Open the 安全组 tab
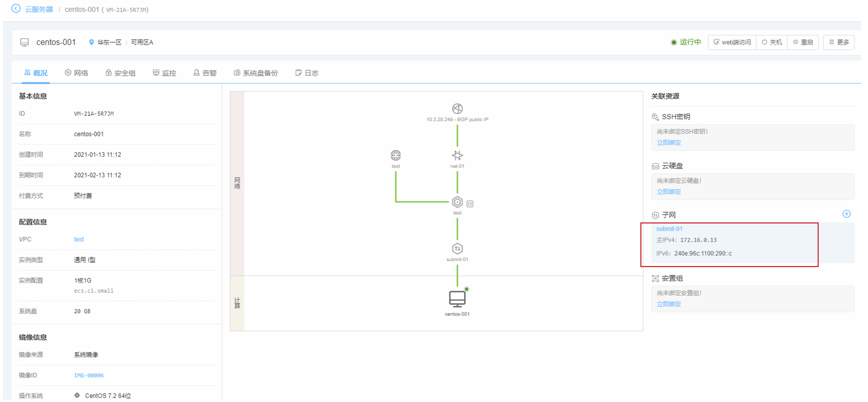Screen dimensions: 868x402 [120, 73]
